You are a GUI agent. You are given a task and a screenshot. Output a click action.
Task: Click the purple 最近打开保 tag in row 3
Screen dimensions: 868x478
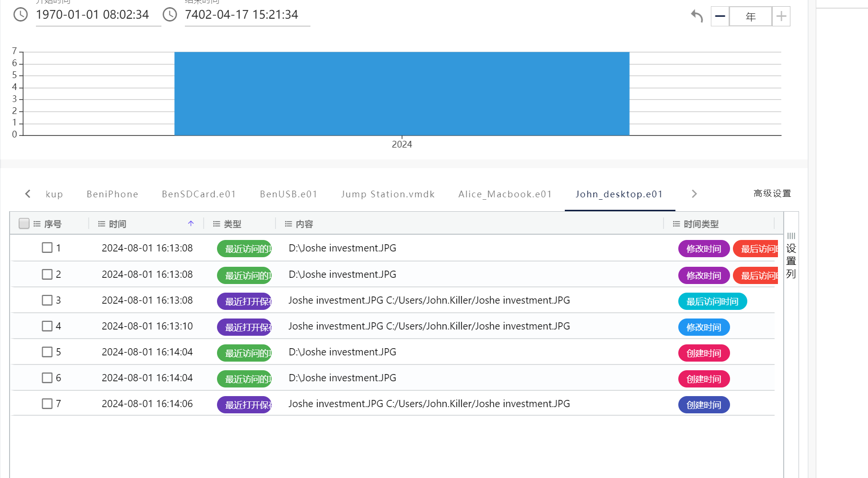[244, 301]
